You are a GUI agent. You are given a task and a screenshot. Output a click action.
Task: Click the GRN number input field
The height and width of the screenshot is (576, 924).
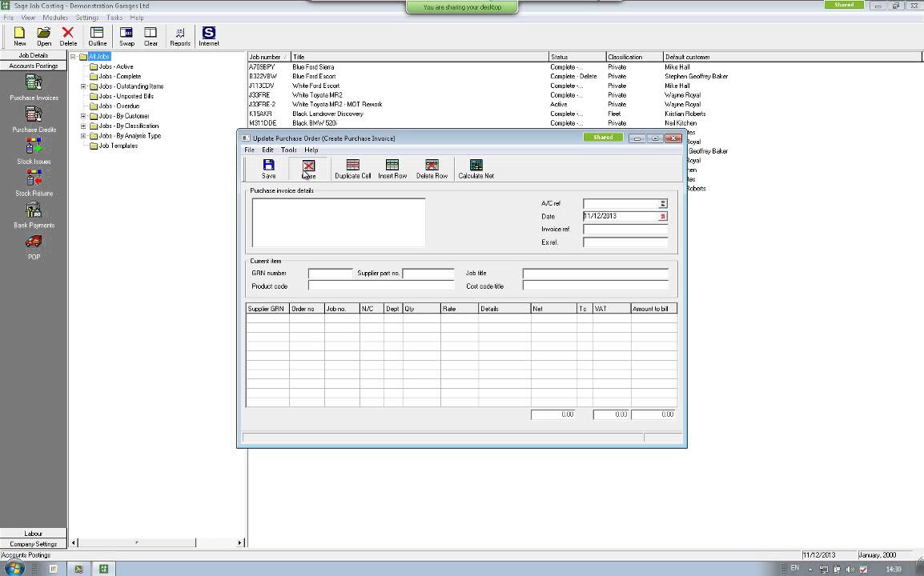(x=330, y=274)
